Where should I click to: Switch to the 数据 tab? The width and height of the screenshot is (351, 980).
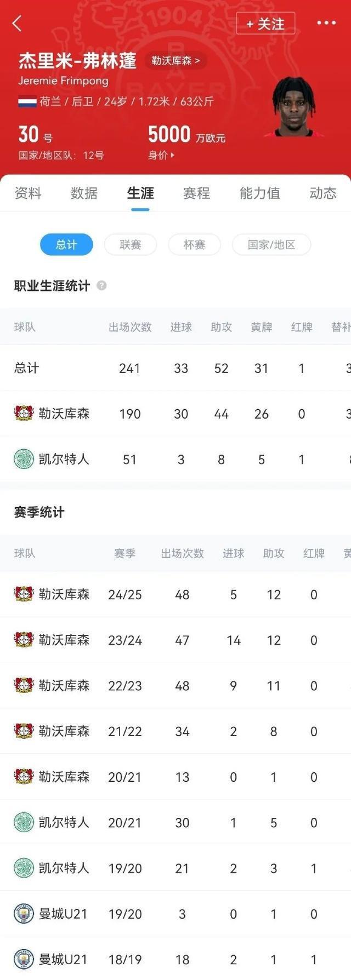[x=83, y=193]
